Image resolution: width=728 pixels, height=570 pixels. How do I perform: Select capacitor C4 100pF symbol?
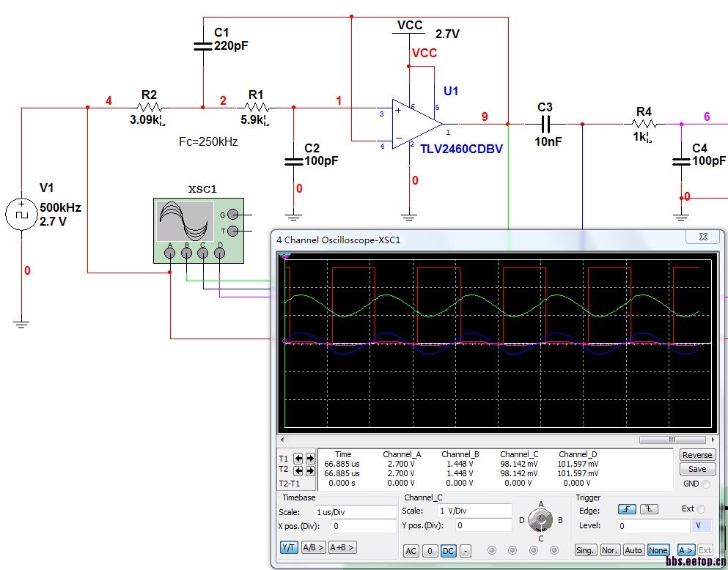pyautogui.click(x=681, y=161)
